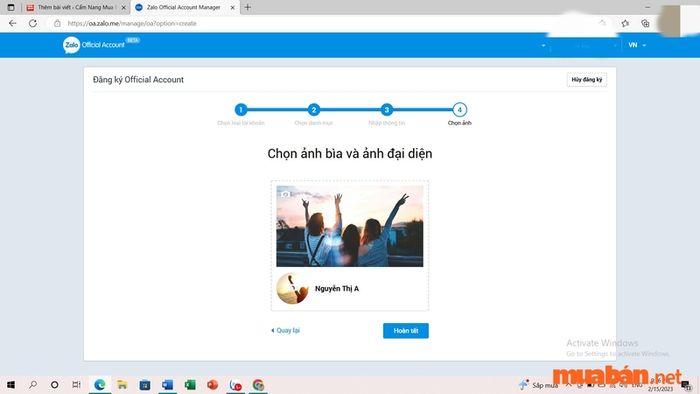Go to step 1 in the progress bar
The height and width of the screenshot is (394, 700).
[241, 109]
